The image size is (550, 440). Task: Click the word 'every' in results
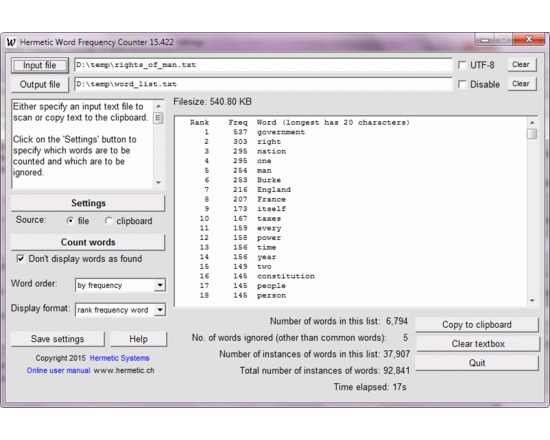pyautogui.click(x=269, y=228)
